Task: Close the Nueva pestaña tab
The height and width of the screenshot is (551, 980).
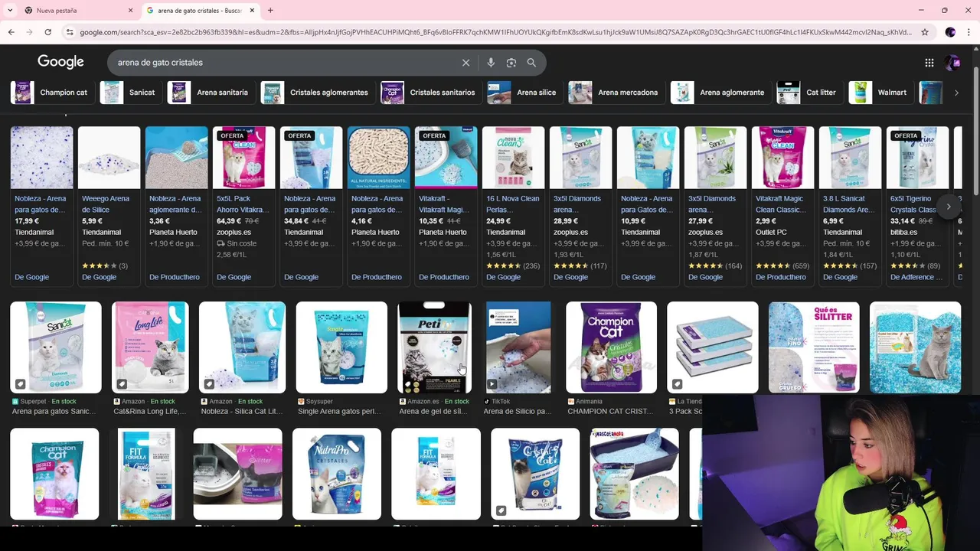Action: pyautogui.click(x=130, y=11)
